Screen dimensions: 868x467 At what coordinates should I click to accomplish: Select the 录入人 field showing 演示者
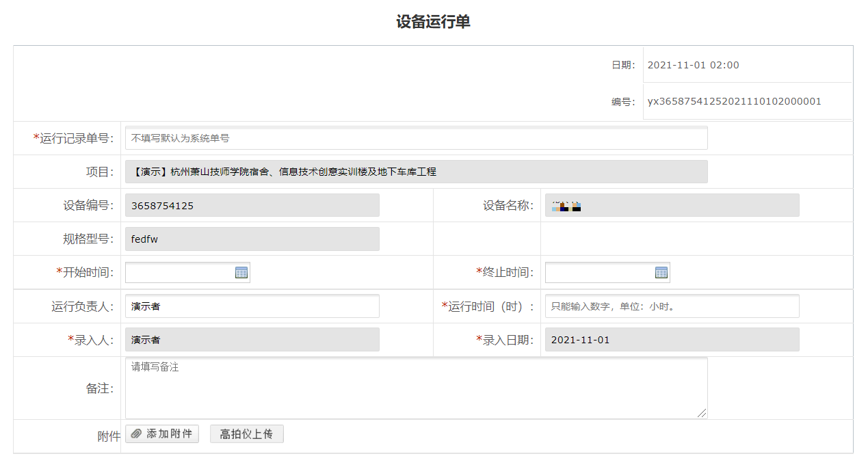(x=252, y=340)
